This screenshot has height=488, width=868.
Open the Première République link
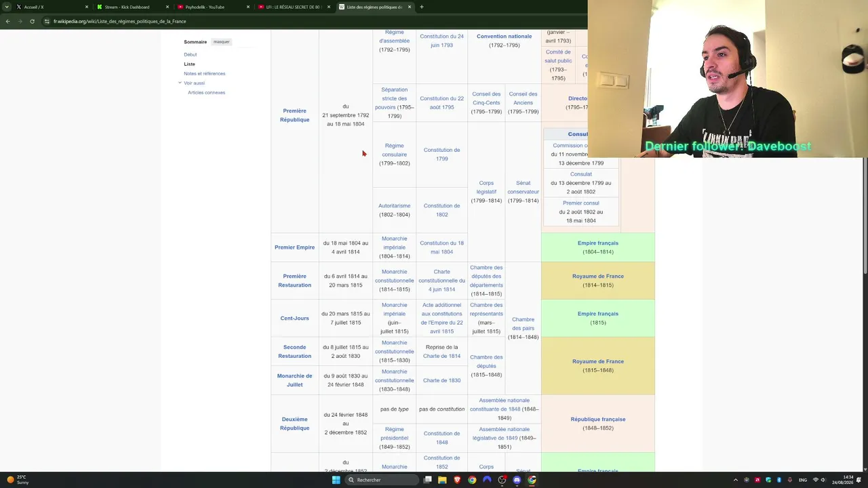(x=294, y=115)
